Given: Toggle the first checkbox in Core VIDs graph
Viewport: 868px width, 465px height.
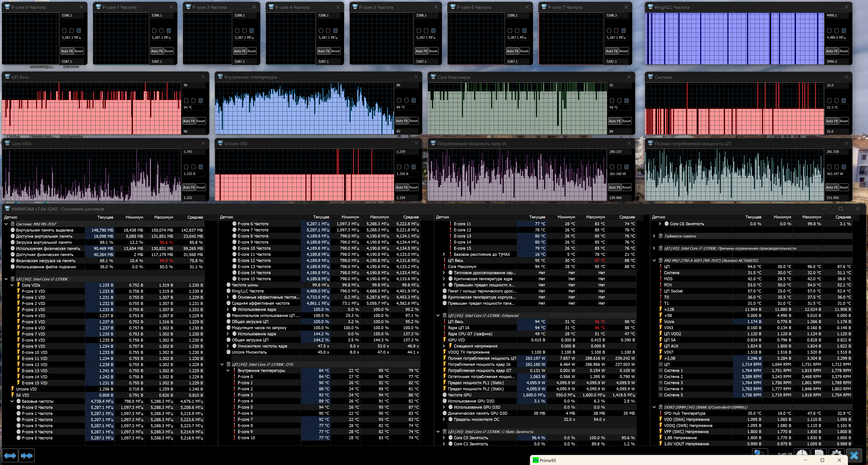Looking at the screenshot, I should 186,167.
